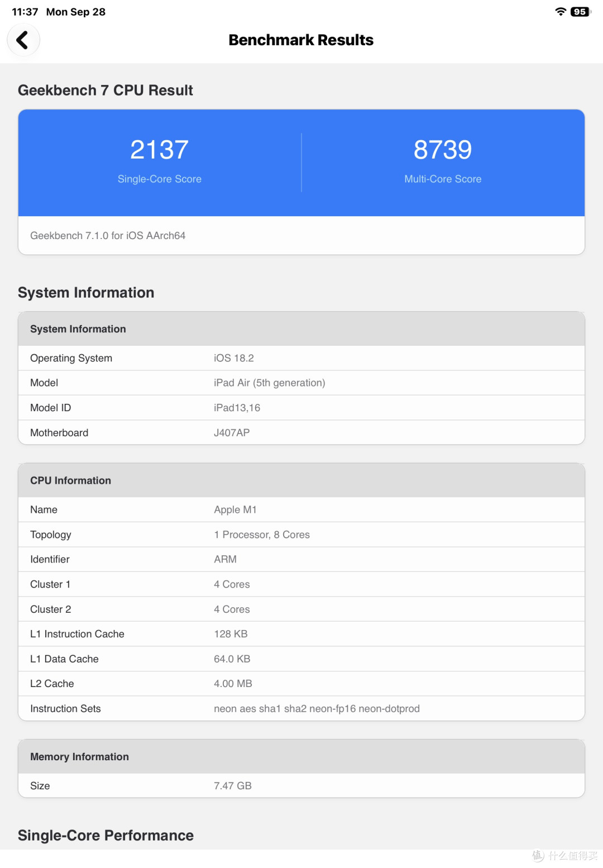Tap the 8739 multi-core score
Viewport: 603px width, 868px height.
(443, 150)
